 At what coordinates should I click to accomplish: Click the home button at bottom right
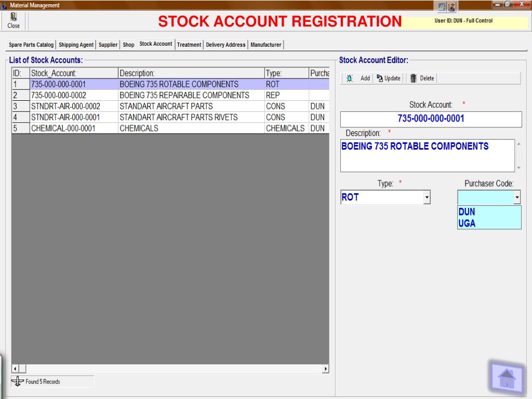tap(507, 379)
